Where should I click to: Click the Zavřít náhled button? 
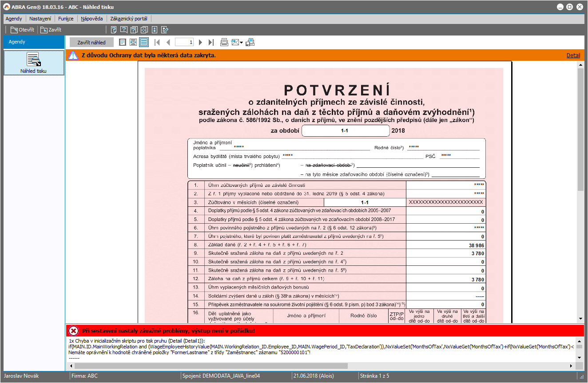pos(91,43)
